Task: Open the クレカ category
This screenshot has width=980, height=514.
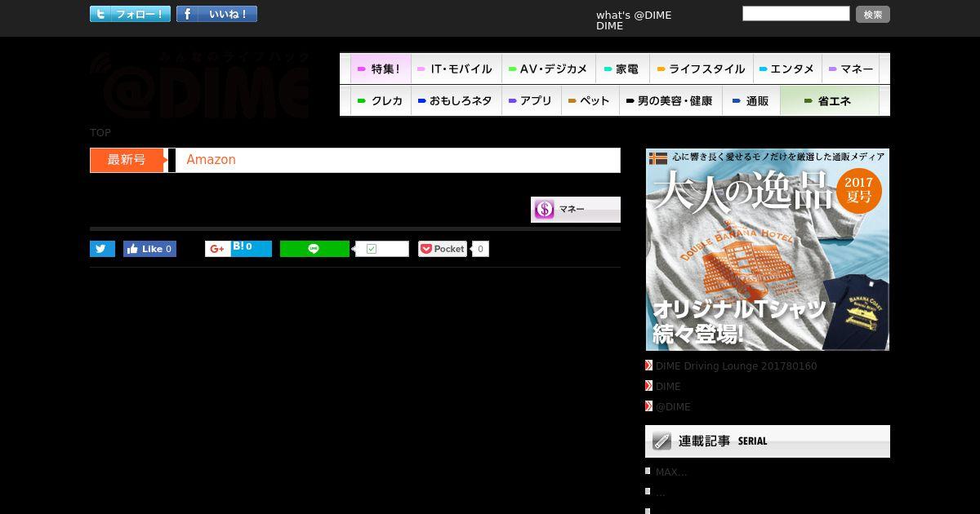Action: 381,100
